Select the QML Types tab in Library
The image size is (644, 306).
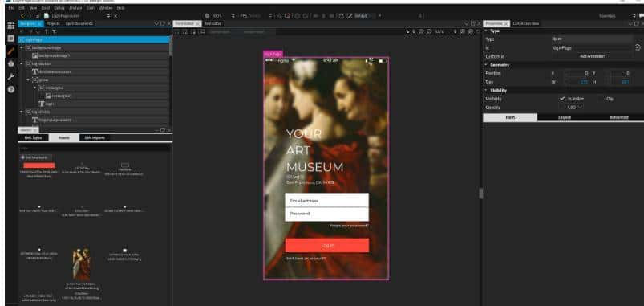(x=33, y=138)
